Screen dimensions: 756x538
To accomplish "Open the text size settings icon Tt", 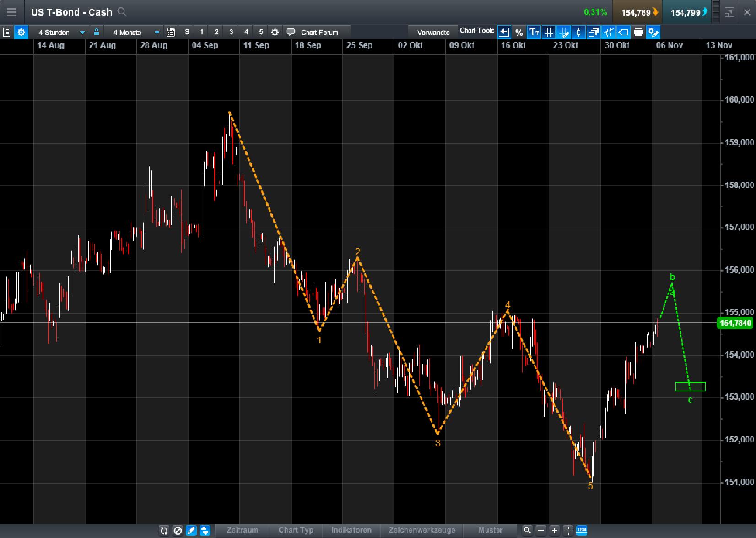I will click(x=534, y=32).
